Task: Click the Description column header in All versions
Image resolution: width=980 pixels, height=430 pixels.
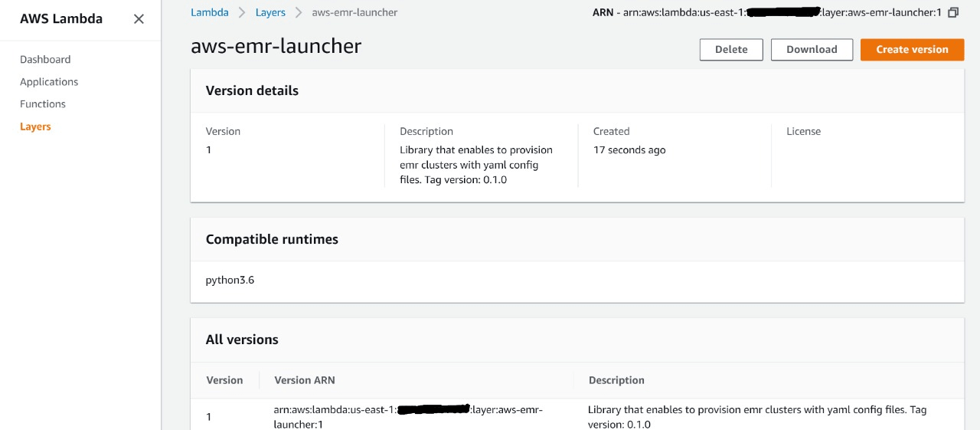Action: point(616,379)
